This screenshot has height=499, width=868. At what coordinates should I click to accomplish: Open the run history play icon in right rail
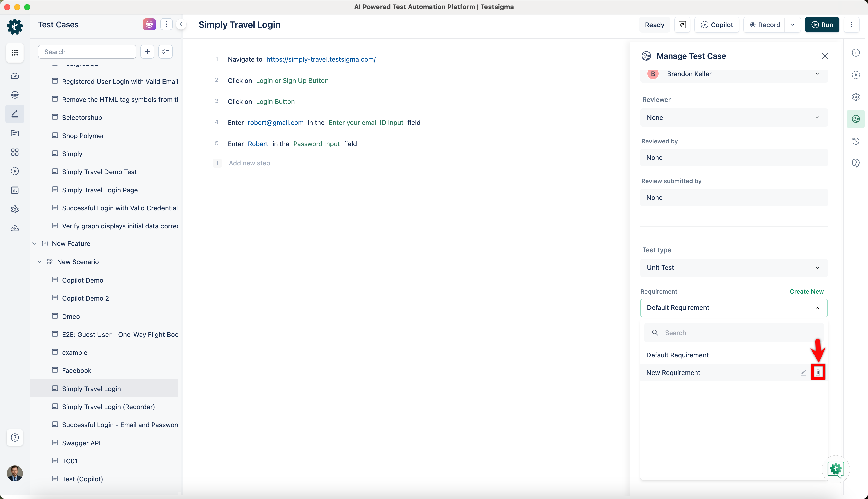pos(856,75)
